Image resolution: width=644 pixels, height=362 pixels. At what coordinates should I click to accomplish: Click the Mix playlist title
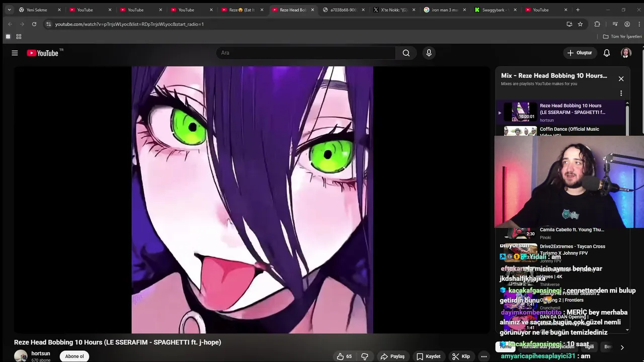click(554, 75)
